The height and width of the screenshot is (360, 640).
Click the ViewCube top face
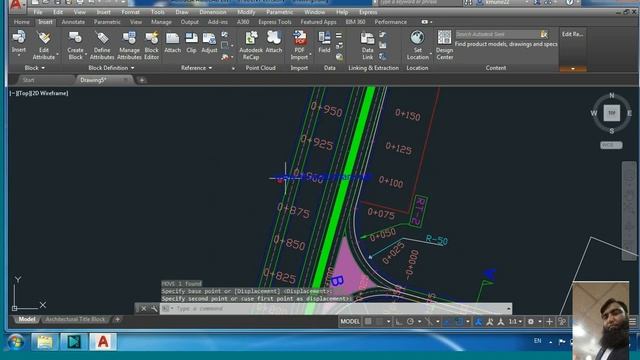point(611,113)
